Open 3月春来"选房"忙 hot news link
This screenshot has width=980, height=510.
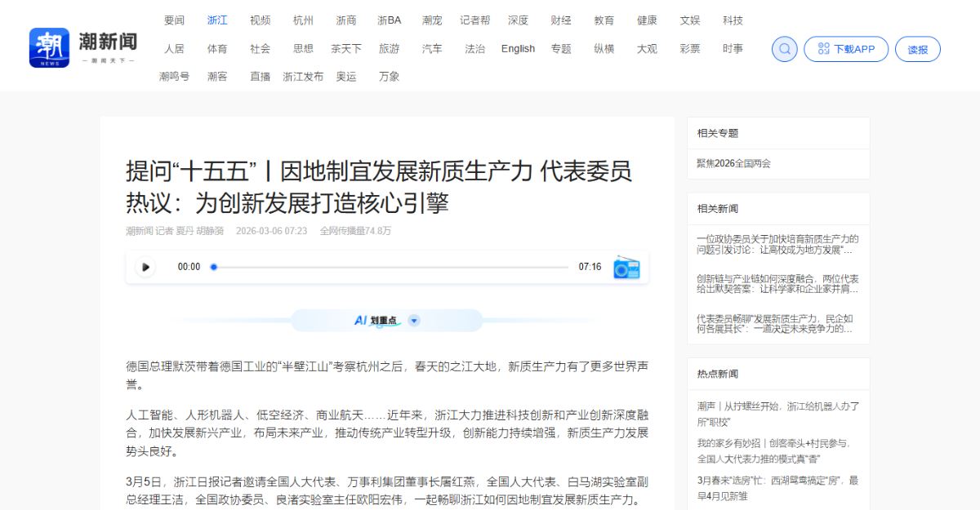click(777, 488)
